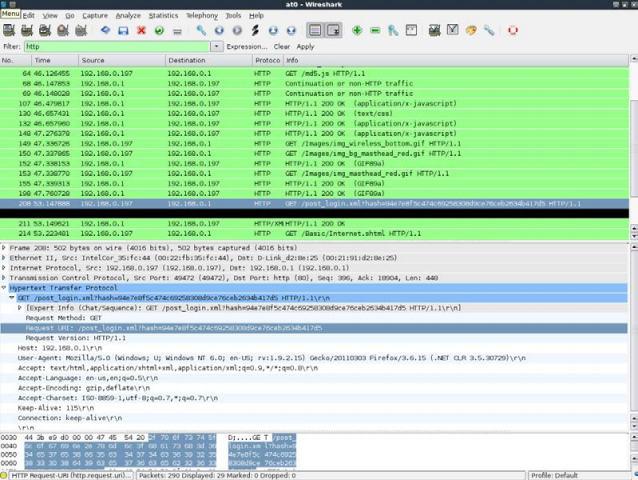This screenshot has width=638, height=480.
Task: Edit coloring rules palette icon
Action: click(471, 30)
